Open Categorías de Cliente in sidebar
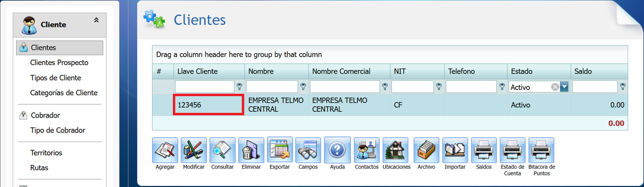This screenshot has height=187, width=644. tap(64, 93)
